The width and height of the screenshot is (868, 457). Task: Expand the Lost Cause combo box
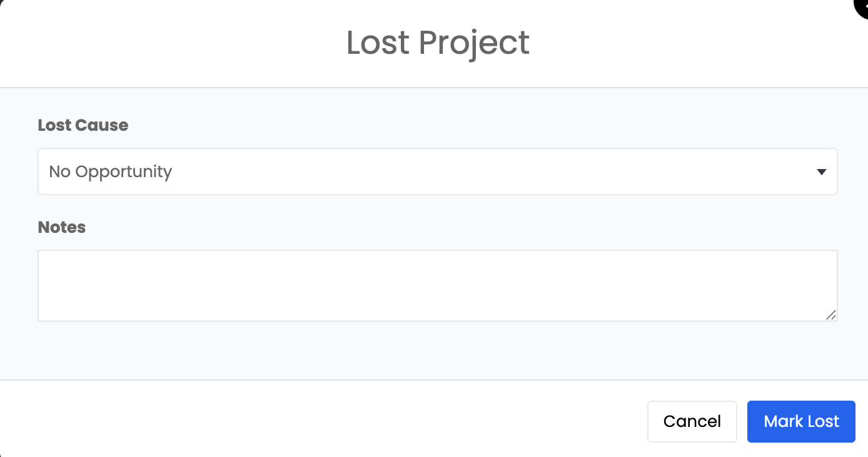click(x=437, y=172)
